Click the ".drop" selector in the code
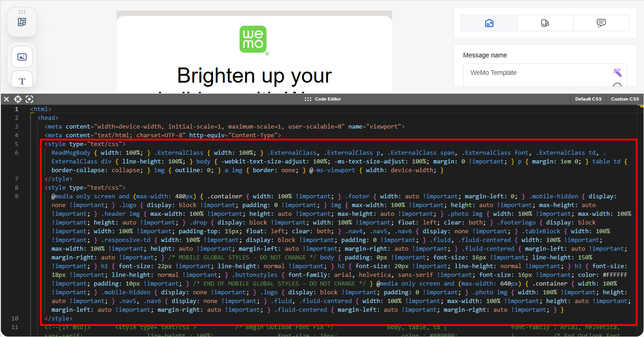This screenshot has height=337, width=644. pyautogui.click(x=198, y=223)
